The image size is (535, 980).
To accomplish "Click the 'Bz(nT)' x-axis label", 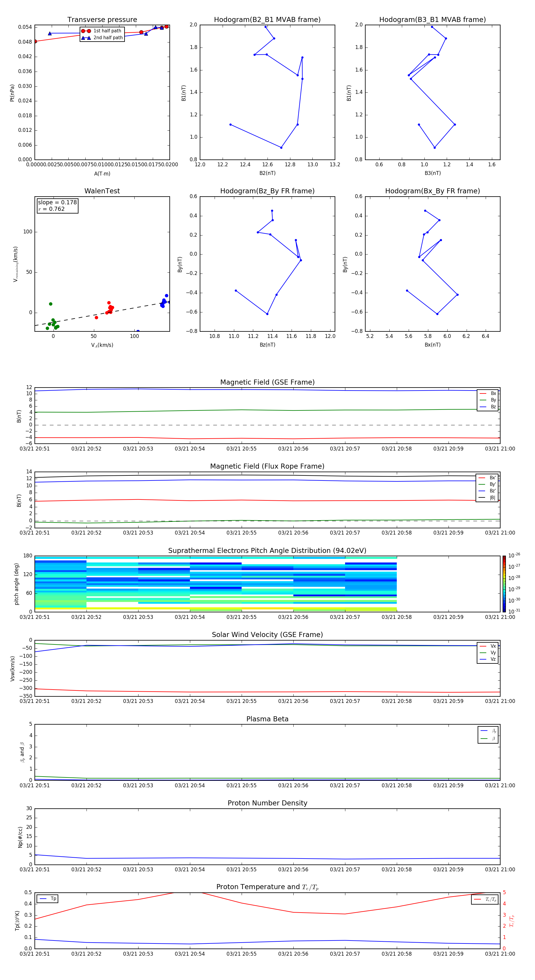I will coord(267,345).
